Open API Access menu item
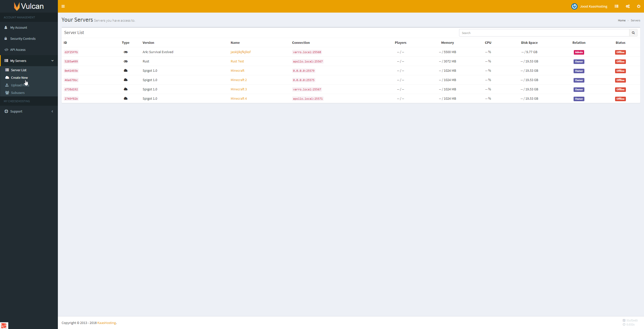The width and height of the screenshot is (644, 329). (x=18, y=50)
